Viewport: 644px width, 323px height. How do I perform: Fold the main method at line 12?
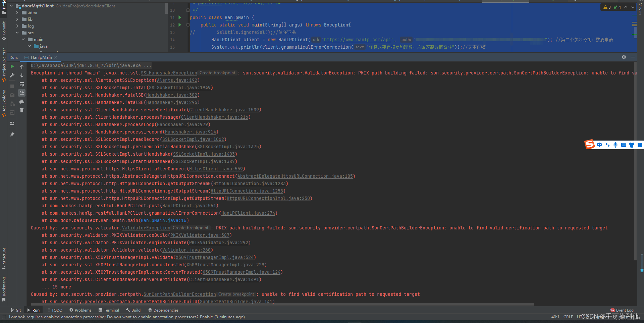coord(188,25)
